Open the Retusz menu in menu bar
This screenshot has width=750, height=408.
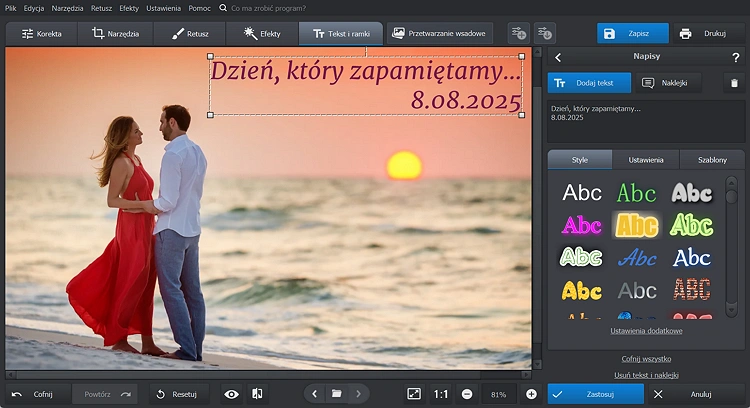101,8
